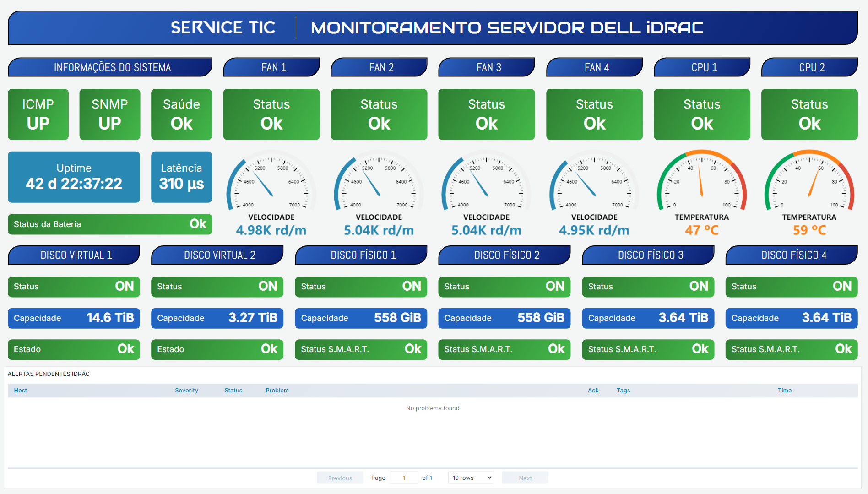
Task: Click Disco Físico 1 Capacidade 558 GiB bar
Action: pos(361,318)
